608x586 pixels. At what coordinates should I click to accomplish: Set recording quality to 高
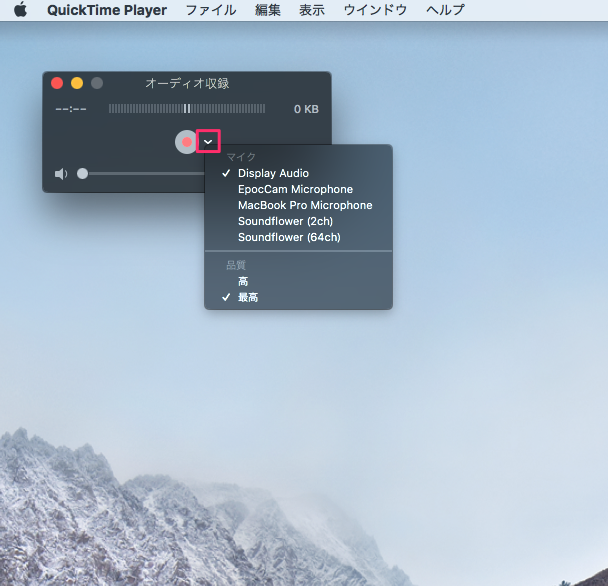pyautogui.click(x=298, y=281)
